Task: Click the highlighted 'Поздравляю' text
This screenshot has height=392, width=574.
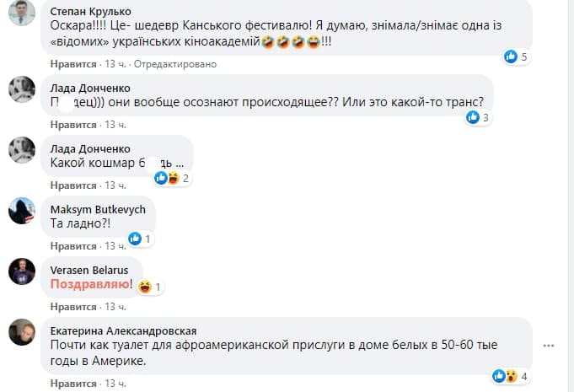Action: tap(91, 285)
